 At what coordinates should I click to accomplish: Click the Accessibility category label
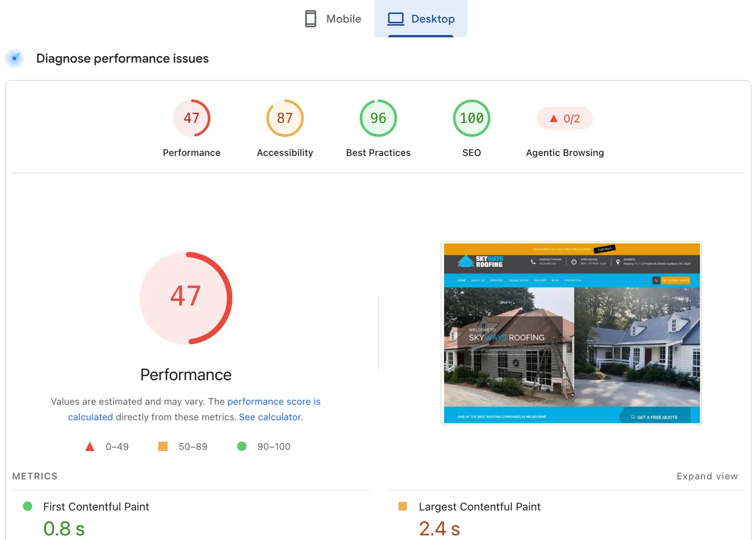pos(285,153)
